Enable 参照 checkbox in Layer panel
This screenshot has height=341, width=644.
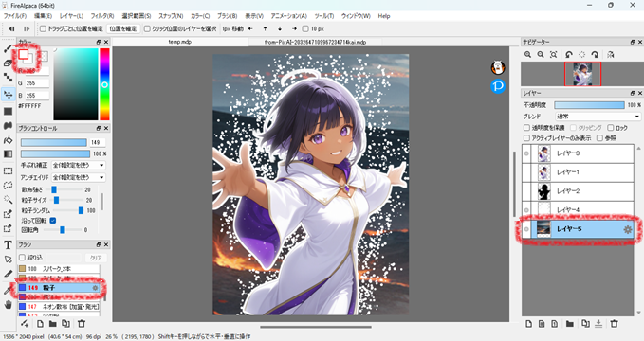(599, 138)
